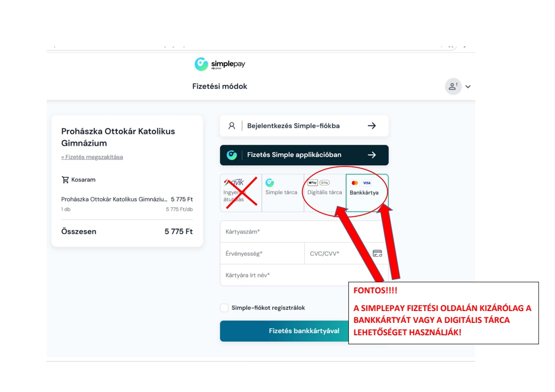The height and width of the screenshot is (392, 555).
Task: Select the qvik Ingyenes átutalás tab
Action: 241,193
